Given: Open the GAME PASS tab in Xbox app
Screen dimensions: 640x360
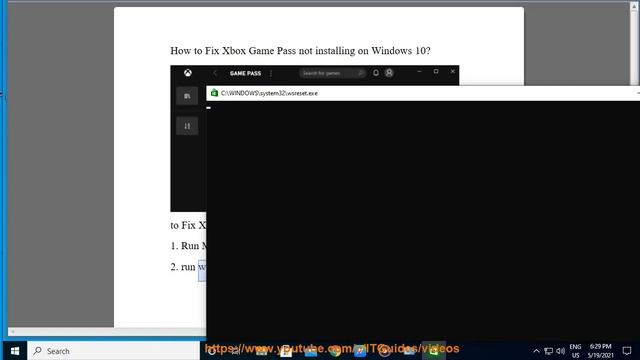Looking at the screenshot, I should [x=245, y=73].
